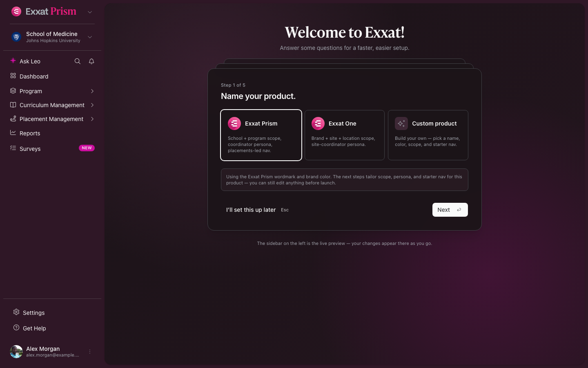Click the Surveys checklist icon
Viewport: 588px width, 368px height.
point(13,148)
